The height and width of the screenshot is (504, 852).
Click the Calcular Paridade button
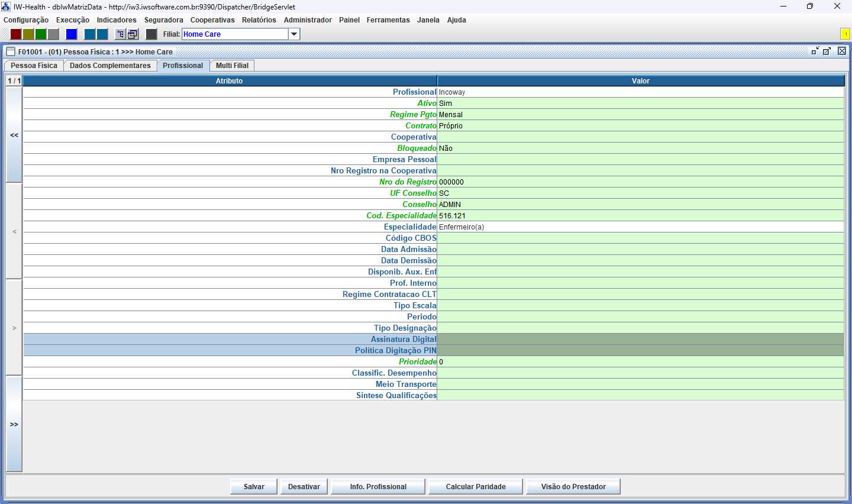[x=475, y=487]
